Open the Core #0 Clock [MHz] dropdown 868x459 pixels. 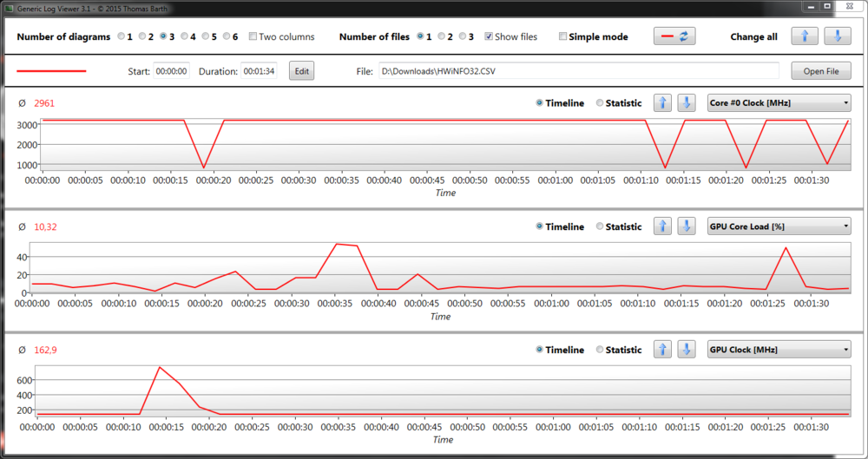(x=779, y=103)
